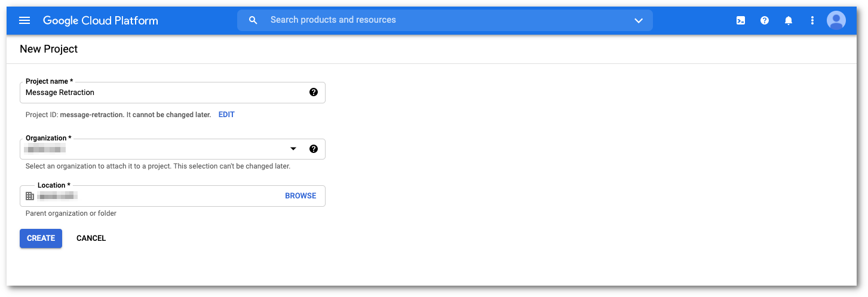
Task: Activate Cloud Shell terminal icon
Action: [x=741, y=20]
